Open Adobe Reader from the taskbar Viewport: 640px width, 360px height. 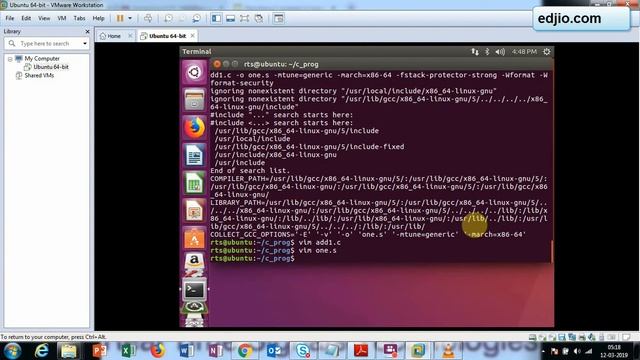pos(361,351)
